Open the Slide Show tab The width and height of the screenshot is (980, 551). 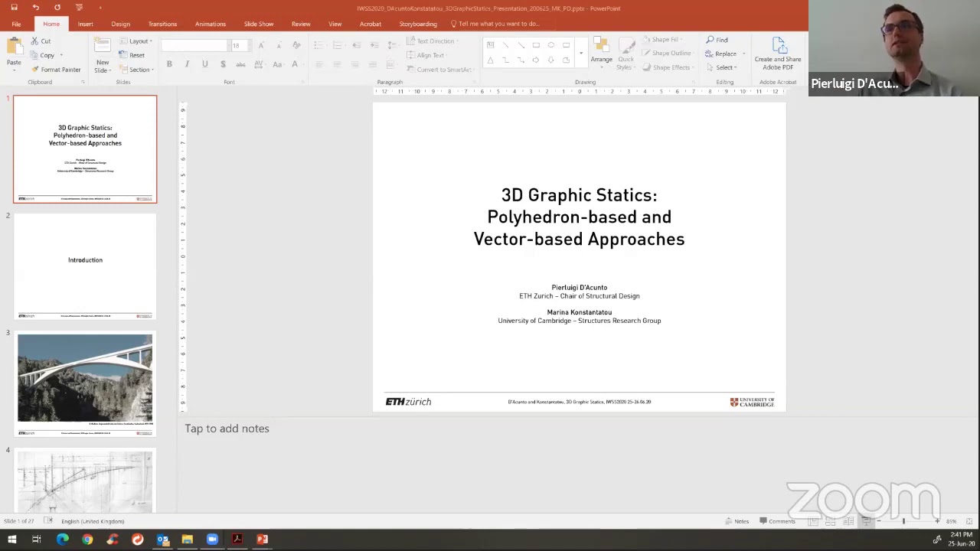point(259,24)
